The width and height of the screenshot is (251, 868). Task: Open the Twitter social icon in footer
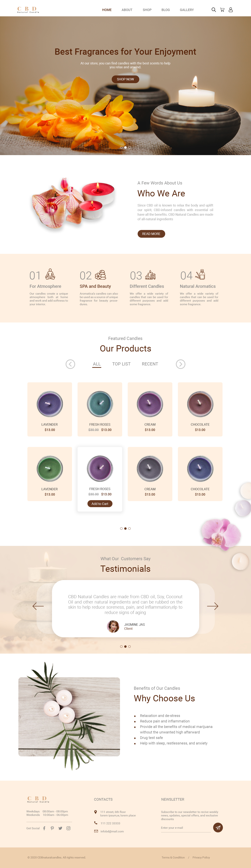60,828
